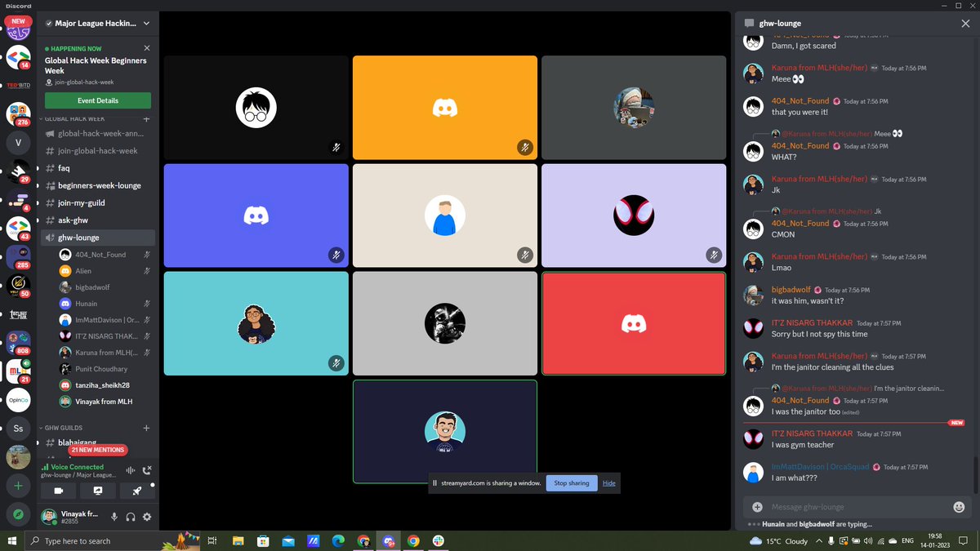Open emoji picker in message box

[959, 507]
